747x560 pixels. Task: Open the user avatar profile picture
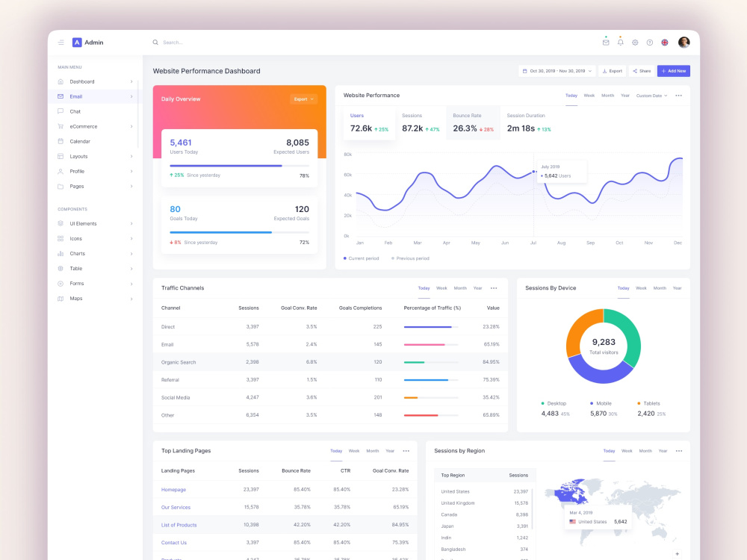point(684,43)
